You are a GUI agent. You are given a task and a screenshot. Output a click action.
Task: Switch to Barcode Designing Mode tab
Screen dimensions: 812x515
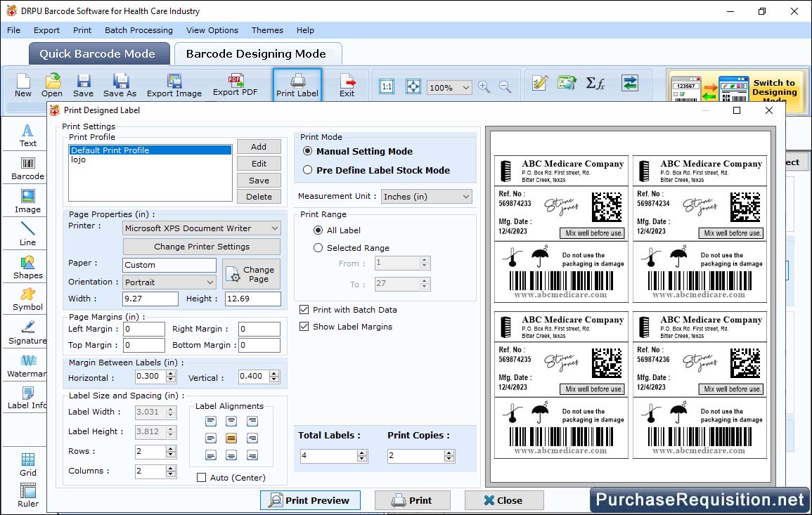click(x=256, y=54)
